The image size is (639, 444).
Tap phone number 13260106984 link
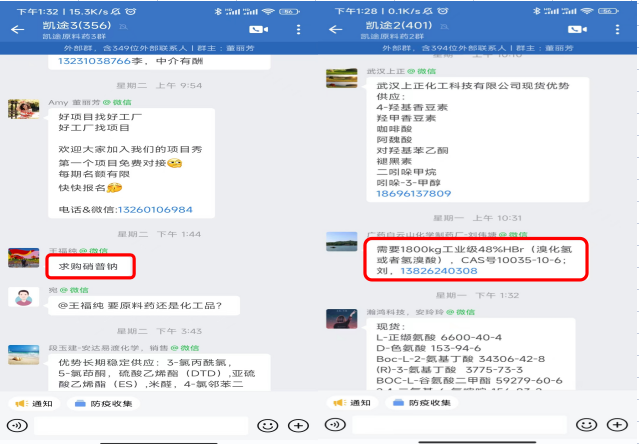click(155, 210)
